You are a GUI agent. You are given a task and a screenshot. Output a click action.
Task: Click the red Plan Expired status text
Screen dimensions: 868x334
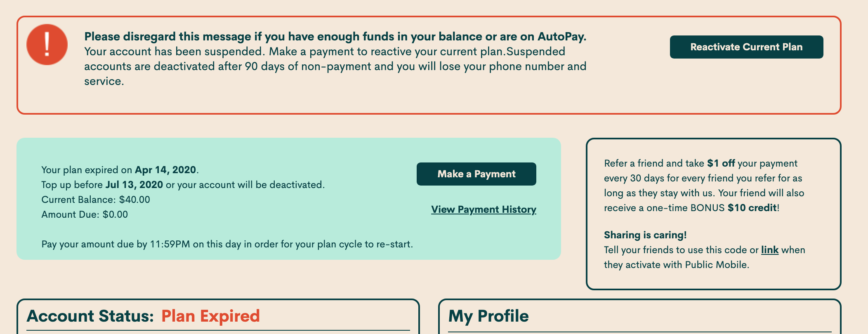click(x=210, y=316)
